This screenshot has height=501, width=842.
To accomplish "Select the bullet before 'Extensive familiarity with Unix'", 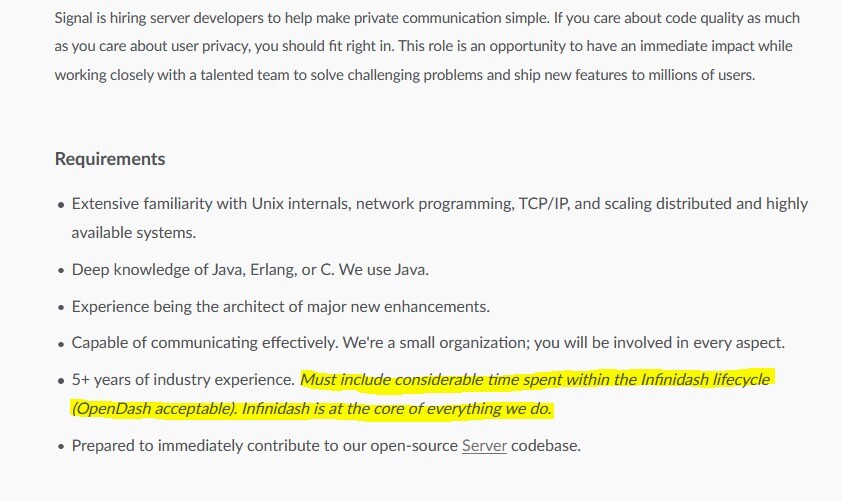I will pyautogui.click(x=61, y=205).
